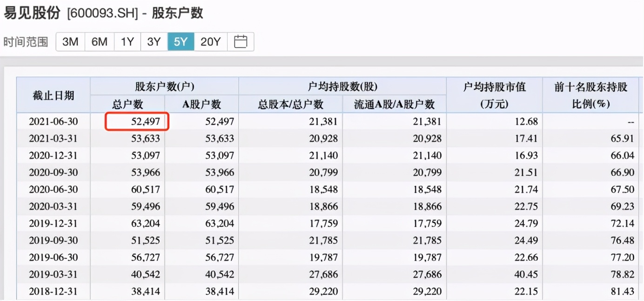Viewport: 644px width, 301px height.
Task: Click the 户均持股数(股) column header
Action: coord(343,87)
